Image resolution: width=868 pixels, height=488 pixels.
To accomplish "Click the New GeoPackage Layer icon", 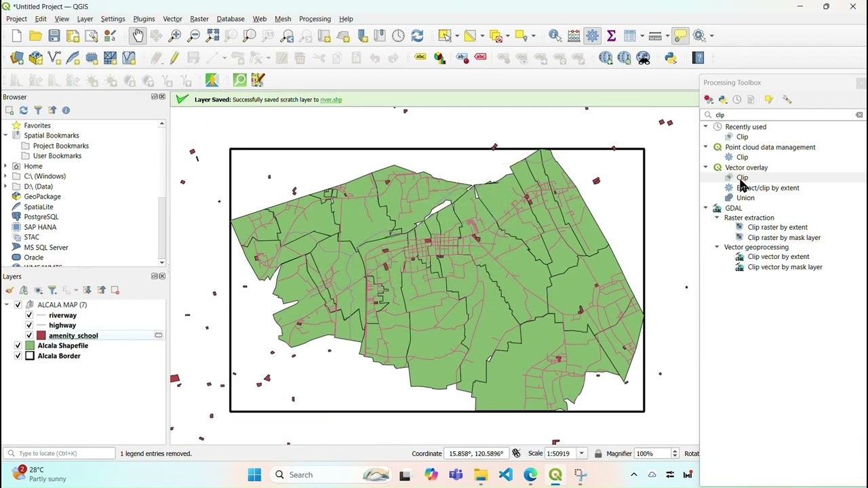I will coord(35,58).
